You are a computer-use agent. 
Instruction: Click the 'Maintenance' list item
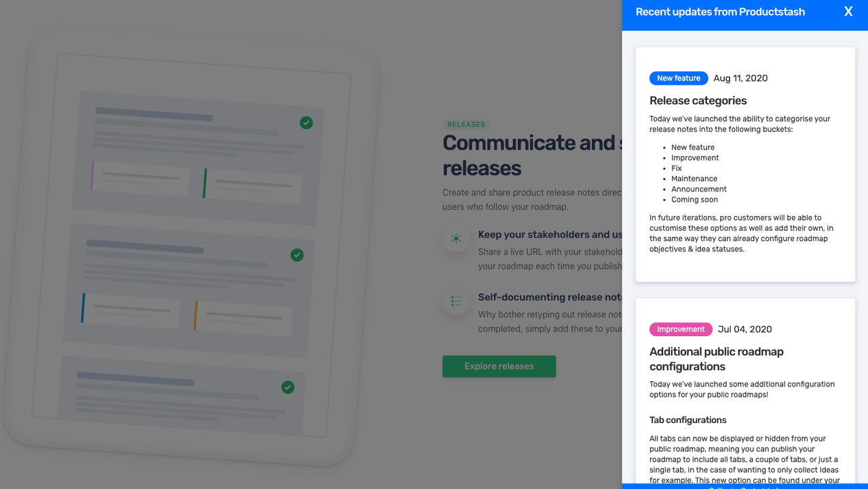tap(694, 179)
